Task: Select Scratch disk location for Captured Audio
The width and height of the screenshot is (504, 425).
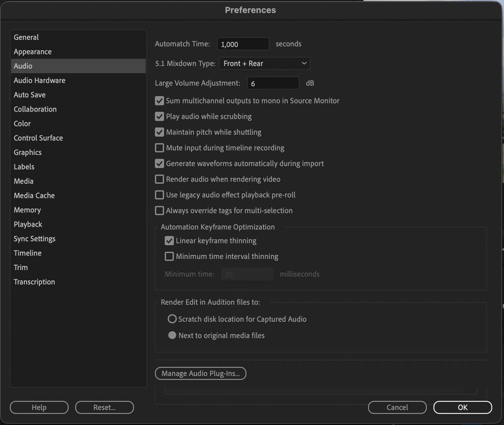Action: coord(172,319)
